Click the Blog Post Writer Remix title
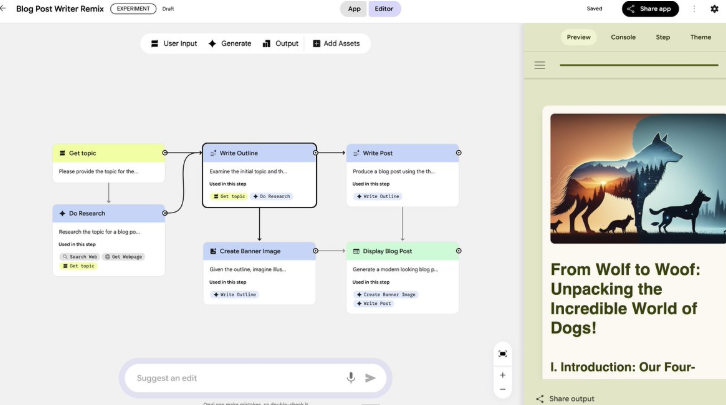This screenshot has height=405, width=726. (x=60, y=9)
